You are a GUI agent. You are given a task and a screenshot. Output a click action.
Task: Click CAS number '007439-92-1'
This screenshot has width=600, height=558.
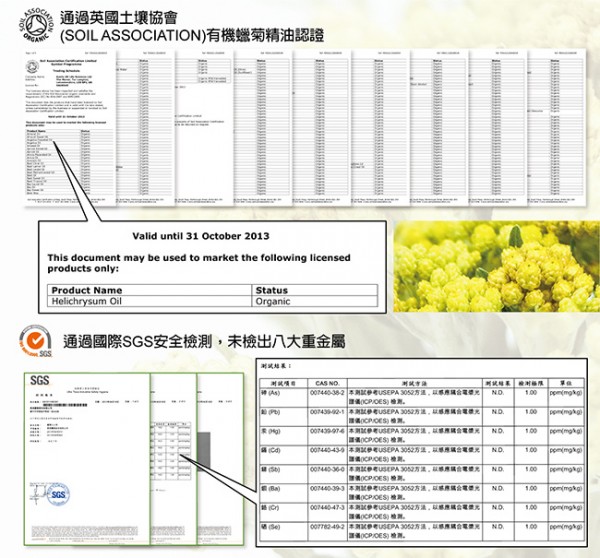(x=327, y=412)
